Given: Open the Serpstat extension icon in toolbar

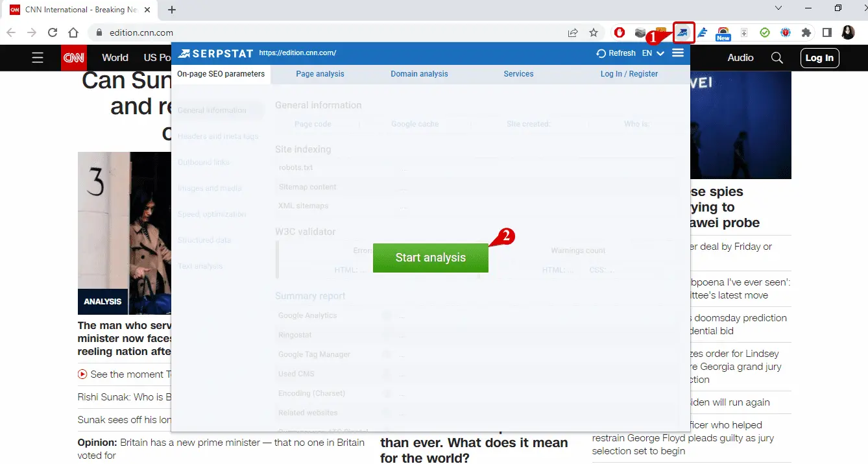Looking at the screenshot, I should pos(684,32).
